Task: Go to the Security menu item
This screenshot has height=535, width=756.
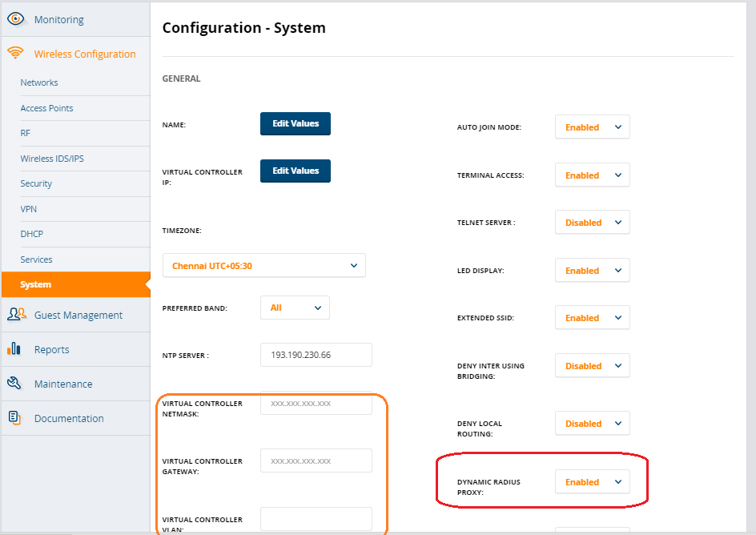Action: pyautogui.click(x=36, y=183)
